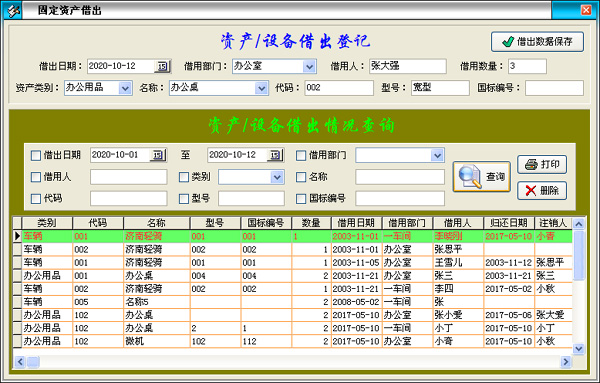600x383 pixels.
Task: Open the query 类别 dropdown
Action: (x=277, y=177)
